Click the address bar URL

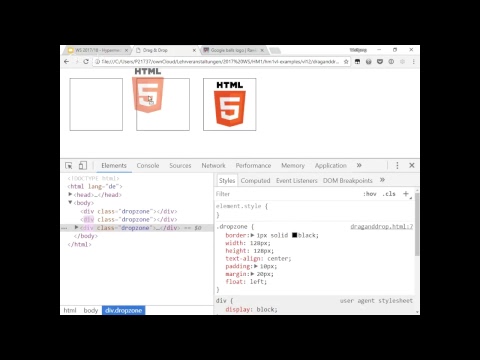[x=220, y=62]
